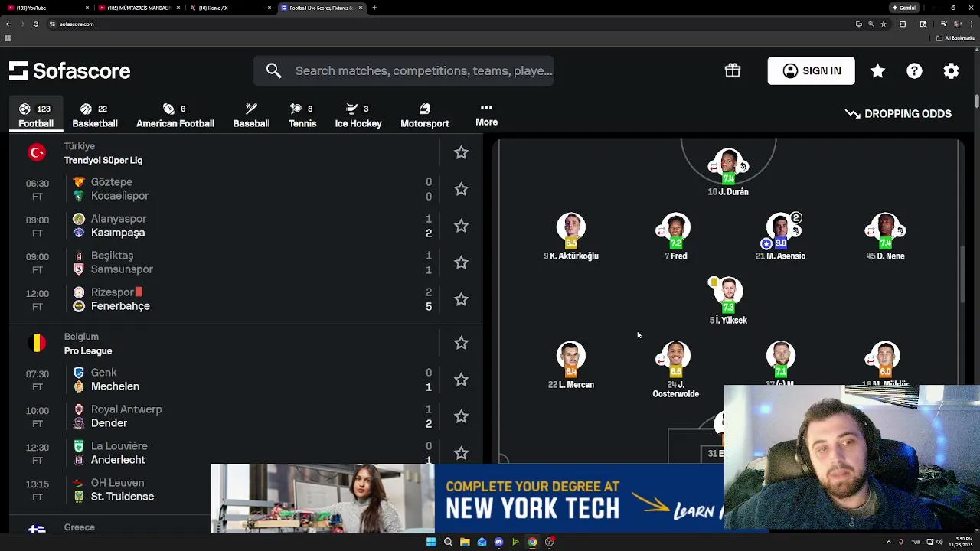
Task: Favorite the Beşiktaş vs Samsunspor match
Action: coord(461,262)
